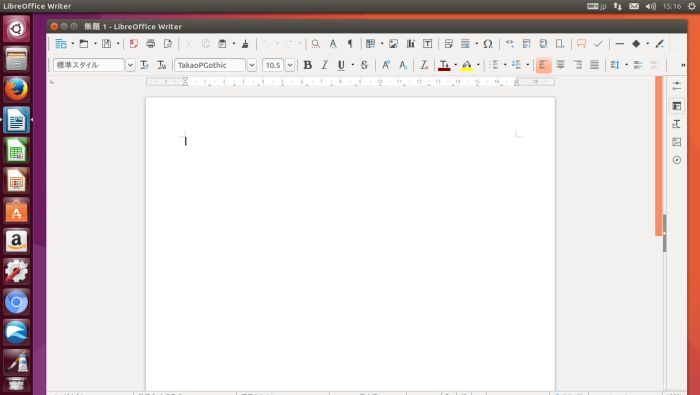Align text center
Screen dimensions: 700x395
[x=560, y=65]
